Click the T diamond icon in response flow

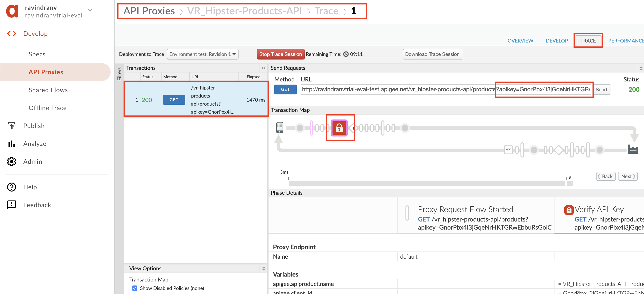click(559, 150)
